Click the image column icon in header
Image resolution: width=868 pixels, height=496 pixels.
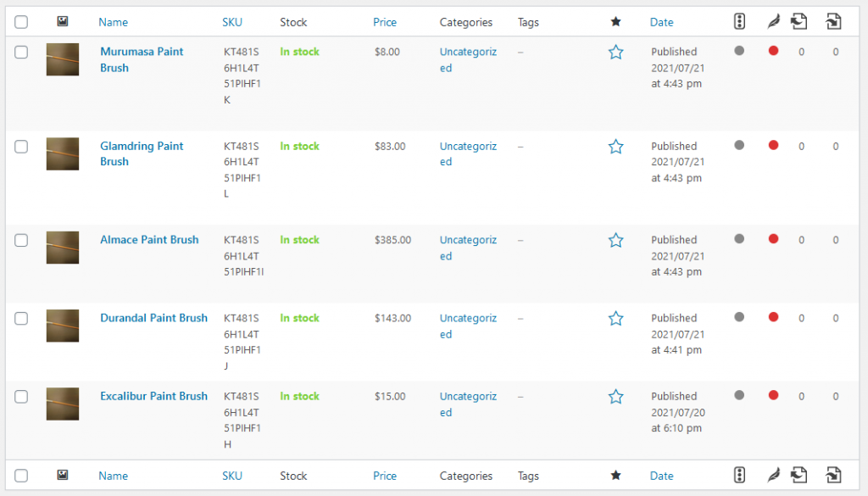point(63,21)
